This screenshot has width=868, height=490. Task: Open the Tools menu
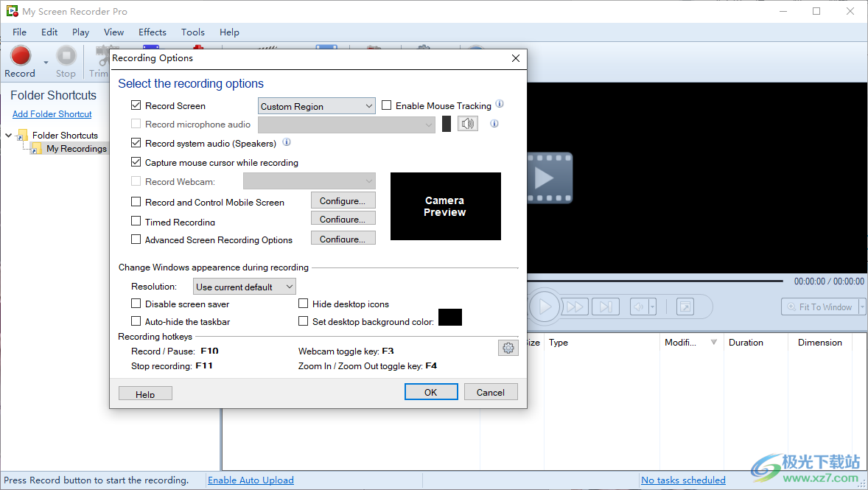(x=192, y=32)
